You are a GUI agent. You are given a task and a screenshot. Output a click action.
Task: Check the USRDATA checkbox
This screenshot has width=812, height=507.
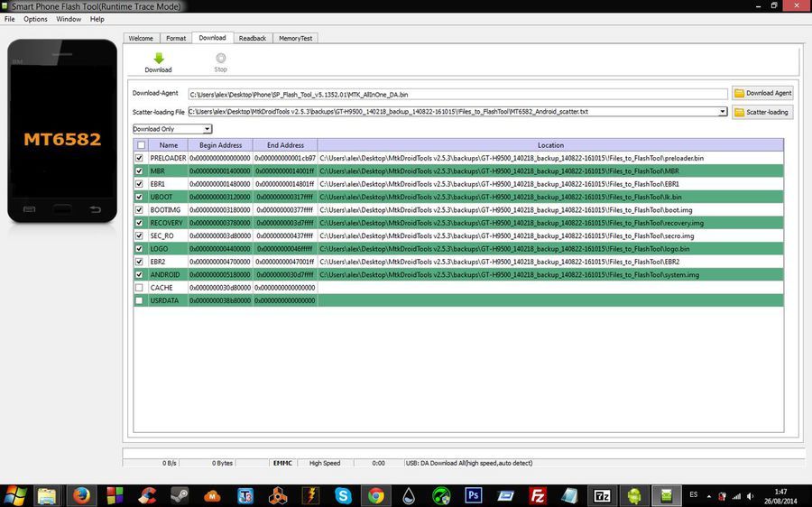point(139,300)
